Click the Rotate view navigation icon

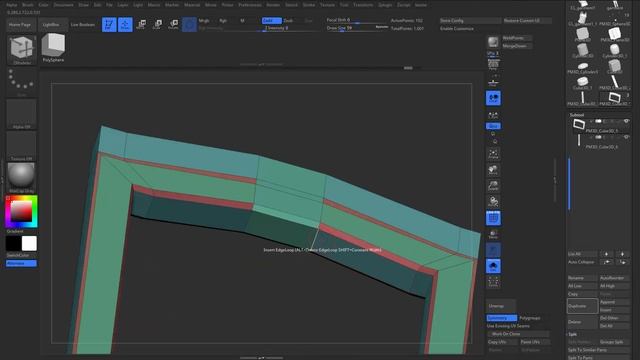493,202
